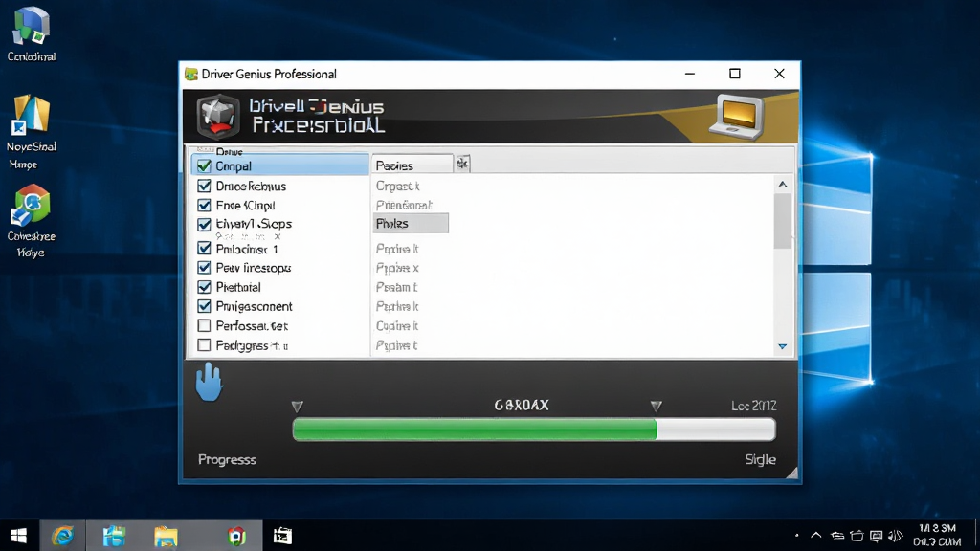
Task: Click the Cnnpal row label
Action: pyautogui.click(x=234, y=166)
